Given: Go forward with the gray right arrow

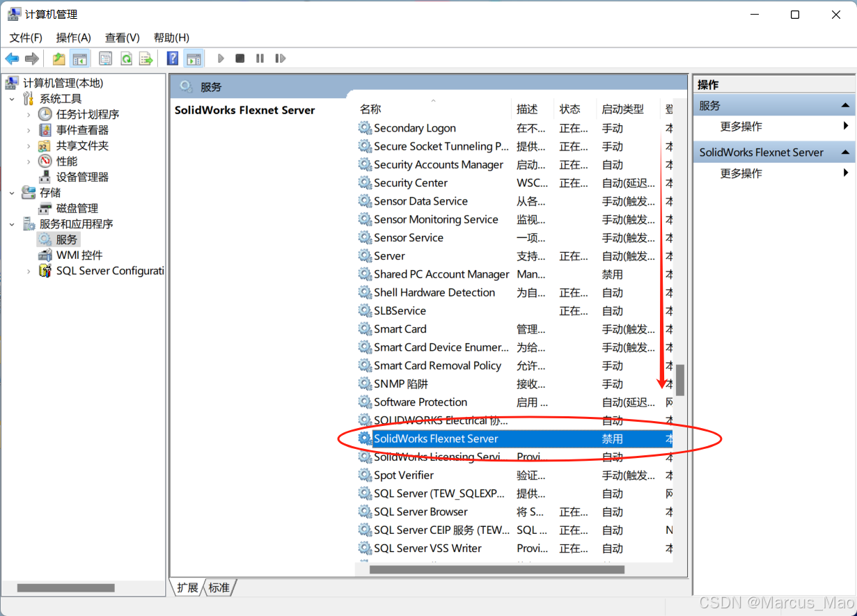Looking at the screenshot, I should coord(32,58).
